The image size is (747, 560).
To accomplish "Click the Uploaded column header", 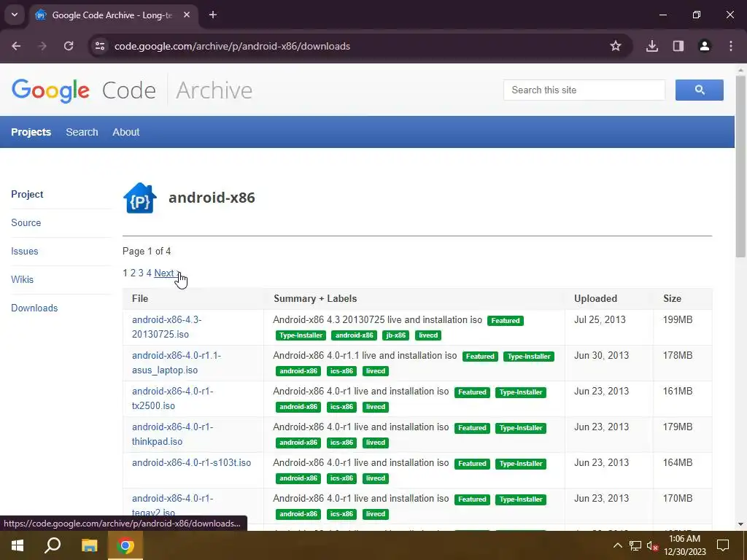I will coord(595,298).
